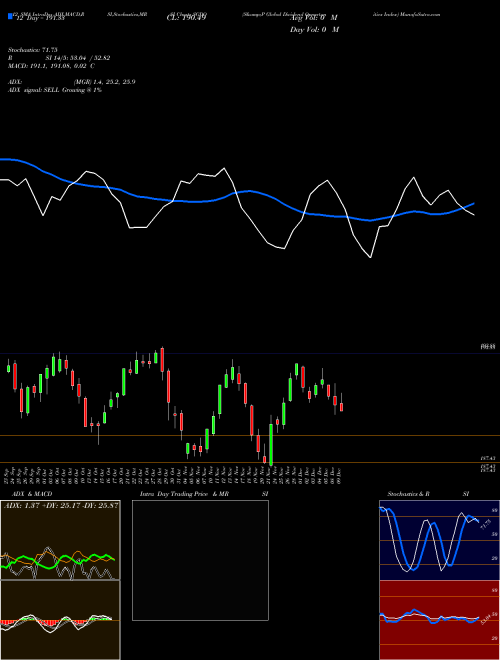The image size is (500, 660).
Task: Click 'ADX: 1.37 +DY: 25.17 -DY: 25.87' header
Action: 61,505
